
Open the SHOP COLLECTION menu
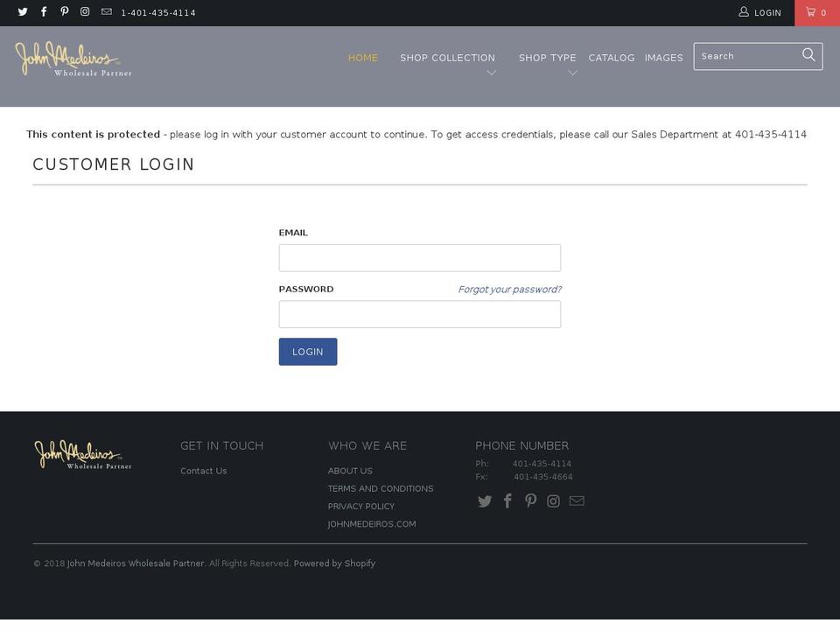[448, 58]
